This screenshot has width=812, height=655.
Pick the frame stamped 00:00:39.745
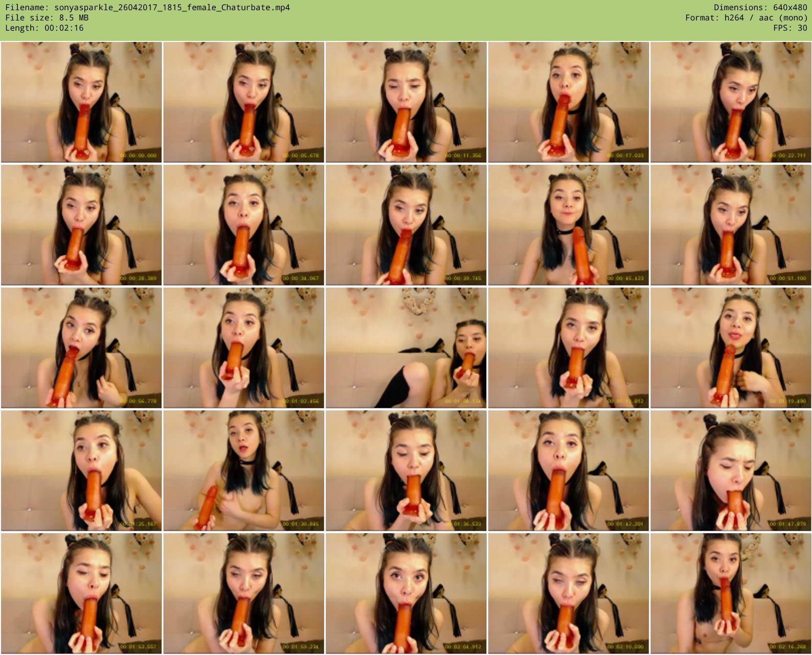click(x=406, y=225)
